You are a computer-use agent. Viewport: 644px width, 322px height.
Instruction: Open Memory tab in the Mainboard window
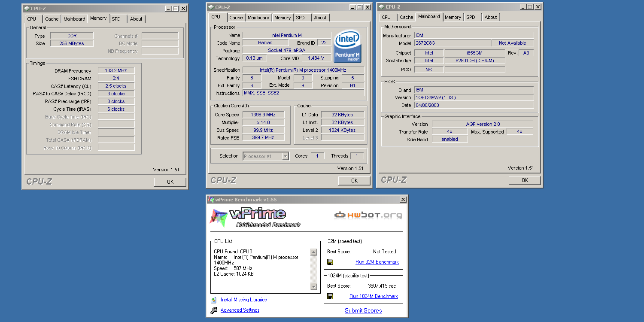(x=453, y=17)
